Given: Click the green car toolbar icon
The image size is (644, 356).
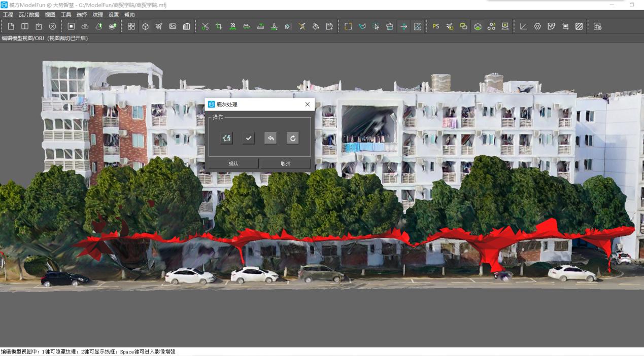Looking at the screenshot, I should pyautogui.click(x=247, y=26).
